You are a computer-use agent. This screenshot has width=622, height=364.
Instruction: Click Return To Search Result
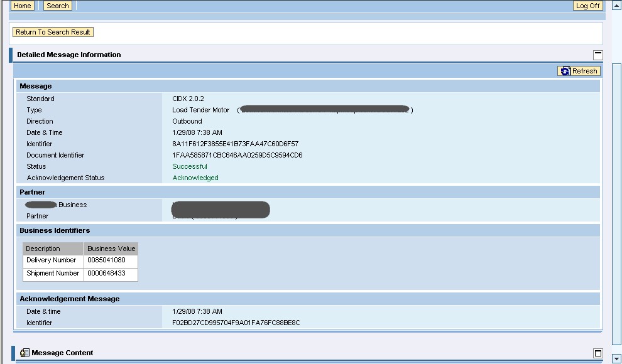point(53,32)
